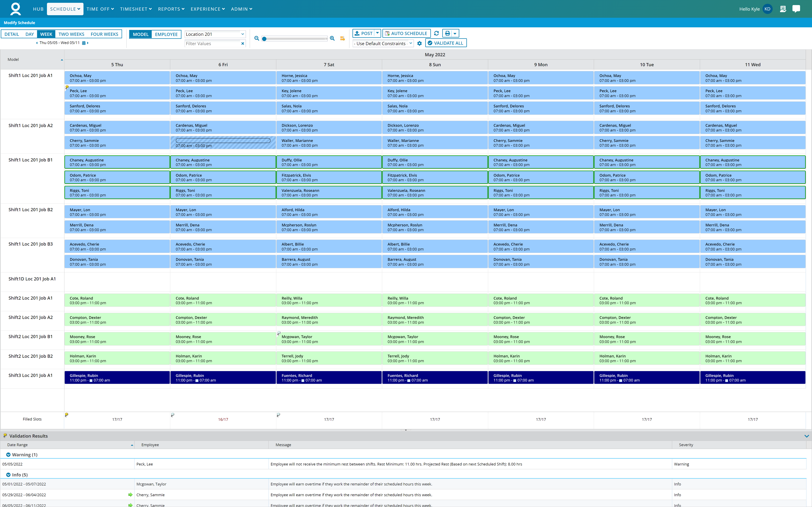
Task: Click the AUTO SCHEDULE button
Action: (406, 33)
